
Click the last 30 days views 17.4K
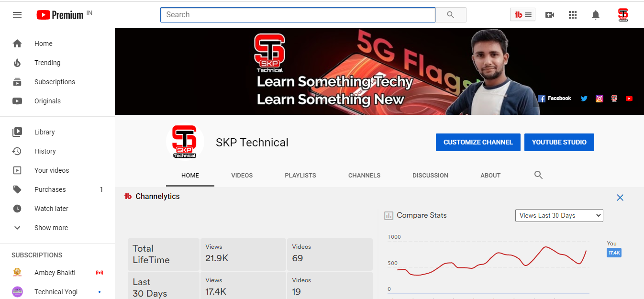tap(216, 292)
